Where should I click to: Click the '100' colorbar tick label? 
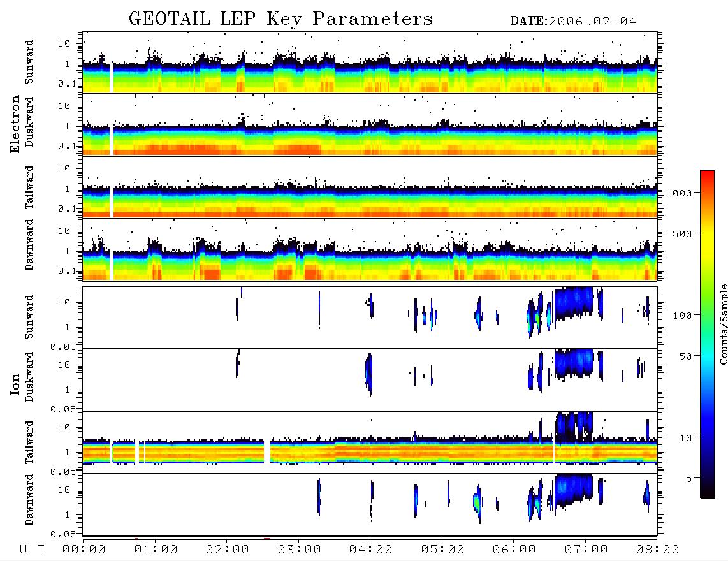[683, 316]
